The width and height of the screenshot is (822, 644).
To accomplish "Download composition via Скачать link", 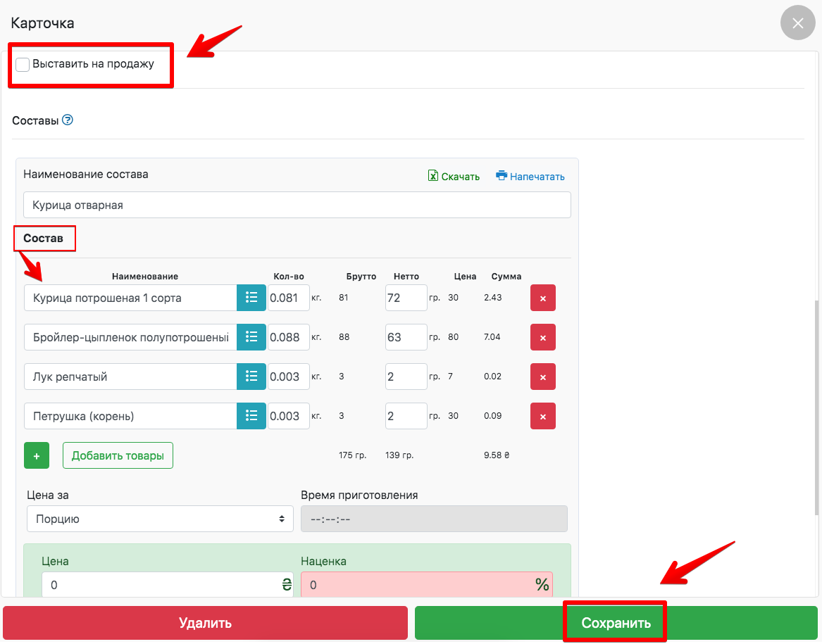I will click(454, 177).
